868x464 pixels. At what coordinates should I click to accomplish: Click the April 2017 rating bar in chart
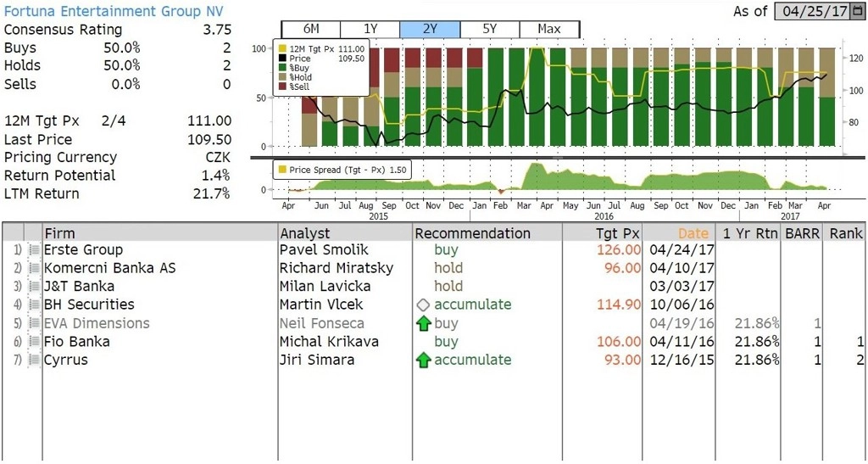[x=827, y=98]
